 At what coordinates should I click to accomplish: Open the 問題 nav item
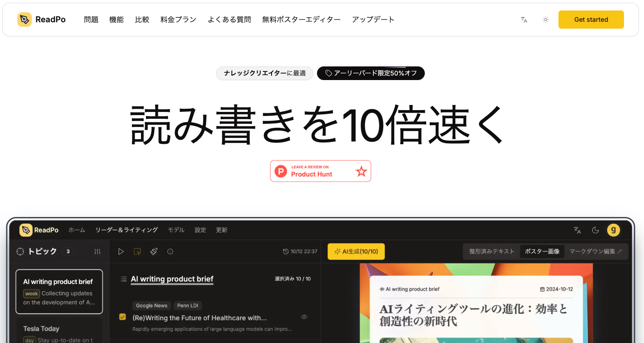coord(91,20)
